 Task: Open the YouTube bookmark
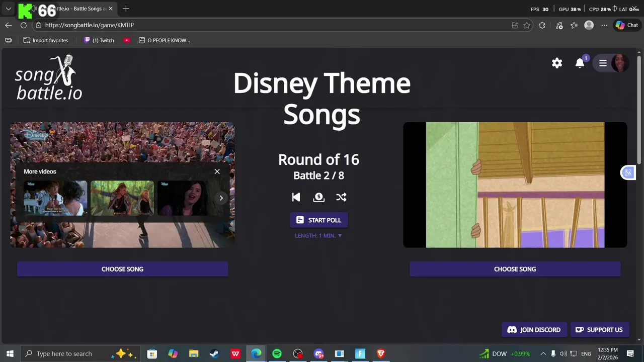pyautogui.click(x=127, y=40)
